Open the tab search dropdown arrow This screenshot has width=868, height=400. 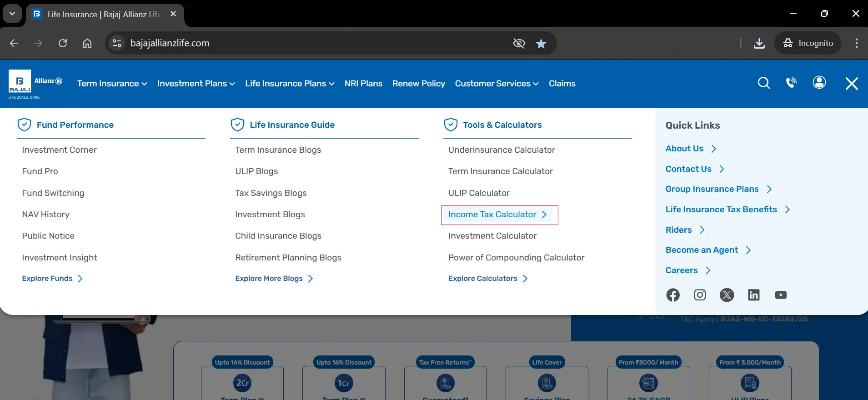pyautogui.click(x=12, y=14)
